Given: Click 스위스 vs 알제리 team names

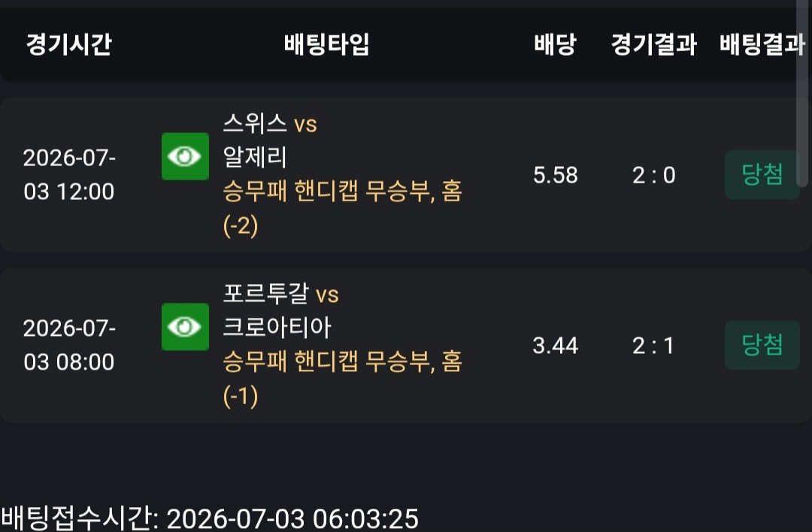Looking at the screenshot, I should click(270, 140).
